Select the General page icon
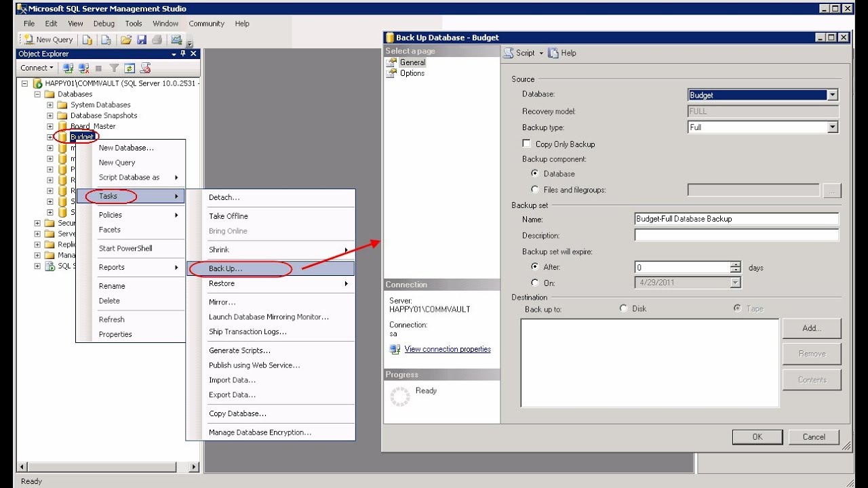The height and width of the screenshot is (488, 868). click(391, 62)
